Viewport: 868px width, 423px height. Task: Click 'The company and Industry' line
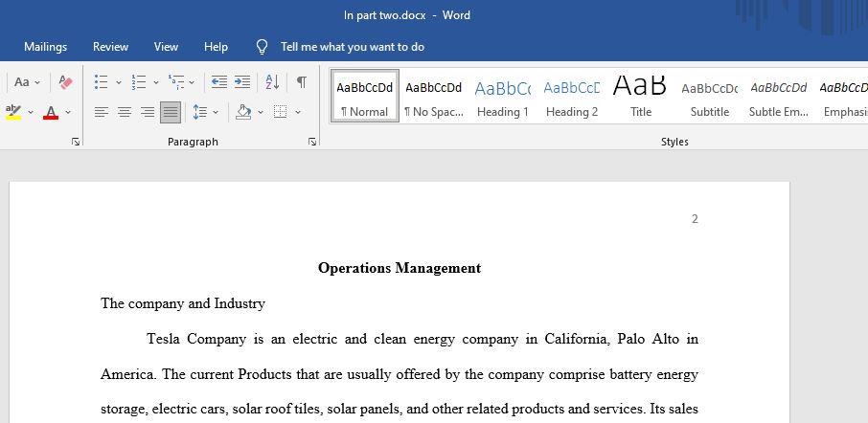pos(183,303)
